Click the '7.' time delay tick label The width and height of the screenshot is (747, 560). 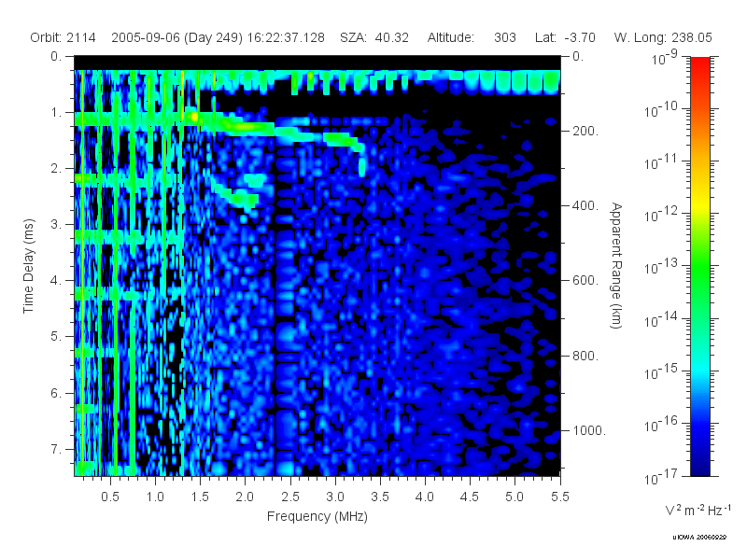click(x=56, y=449)
